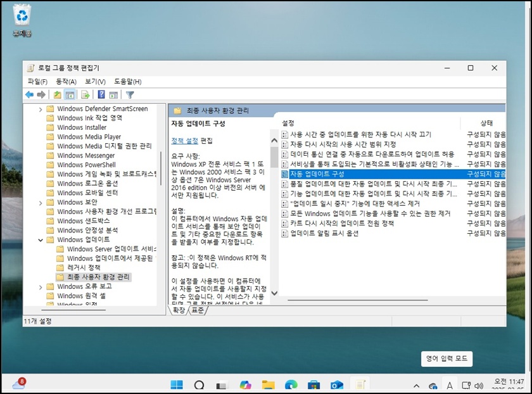Toggle the show/hide action pane icon
Screen dimensions: 532x394
(113, 95)
